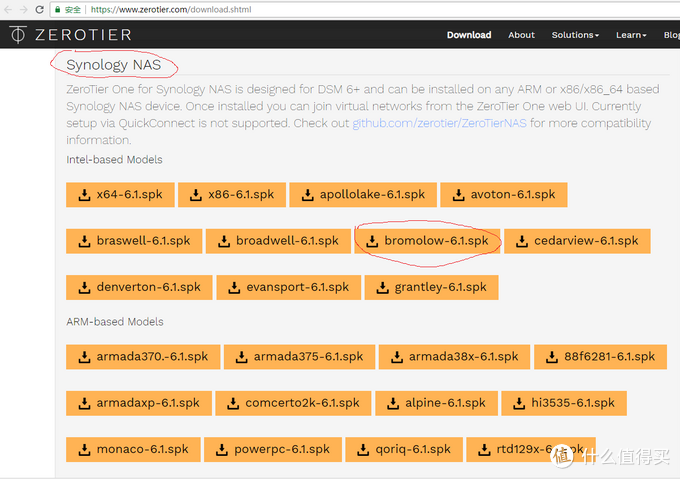
Task: Click the green secure padlock icon
Action: 57,9
